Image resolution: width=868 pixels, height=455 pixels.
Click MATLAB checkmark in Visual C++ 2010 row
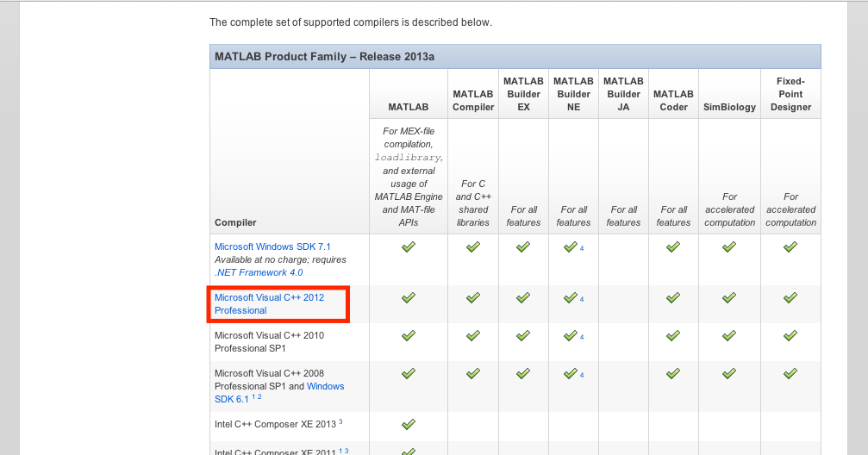tap(409, 335)
